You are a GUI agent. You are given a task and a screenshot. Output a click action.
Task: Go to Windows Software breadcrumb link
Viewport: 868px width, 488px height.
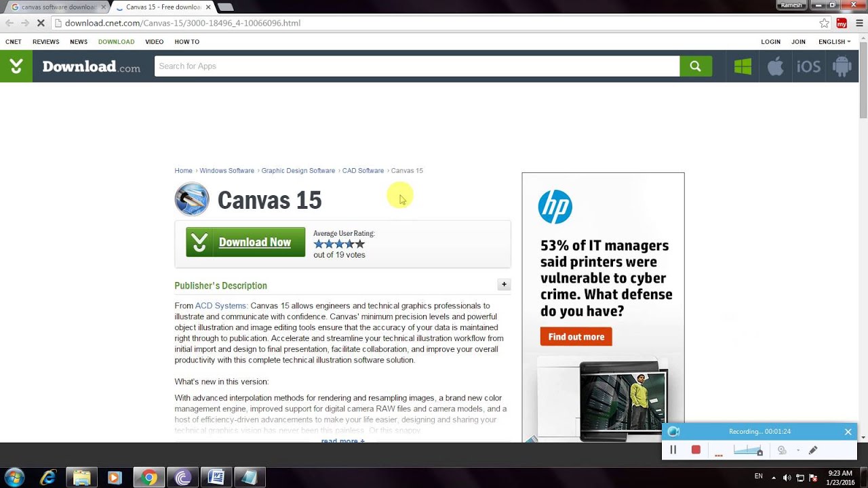pyautogui.click(x=227, y=171)
